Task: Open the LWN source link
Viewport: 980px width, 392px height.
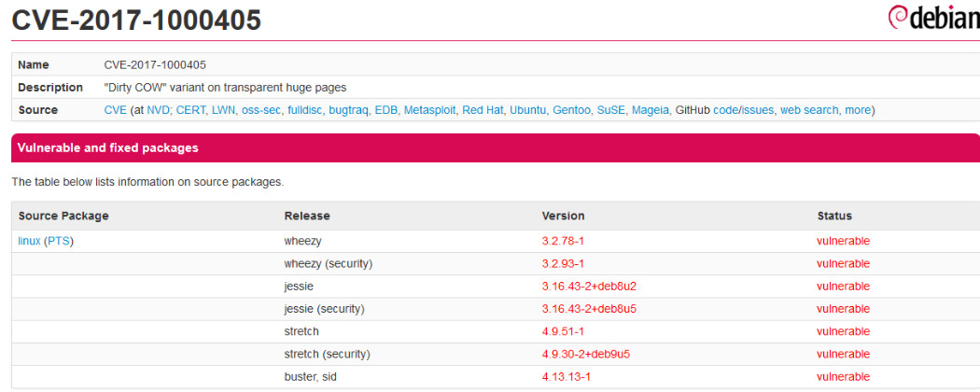Action: pos(223,110)
